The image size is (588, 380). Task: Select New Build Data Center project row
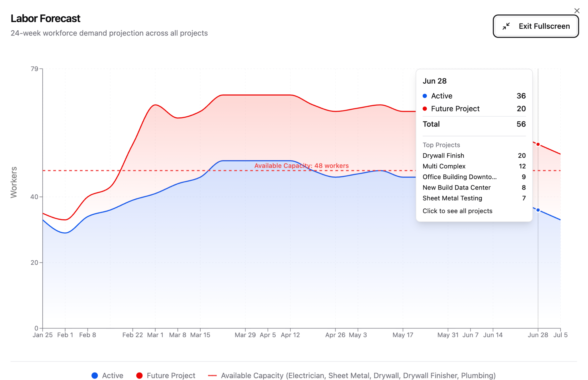(474, 187)
